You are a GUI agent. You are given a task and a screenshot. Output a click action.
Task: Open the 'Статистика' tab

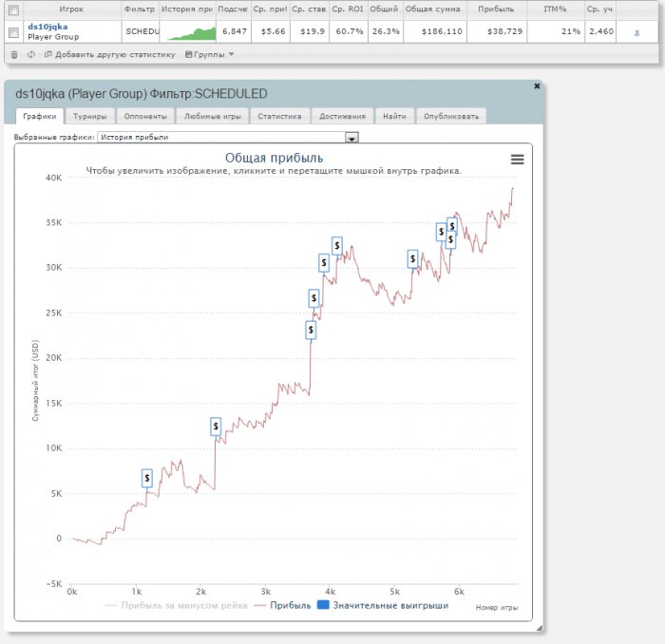click(279, 116)
